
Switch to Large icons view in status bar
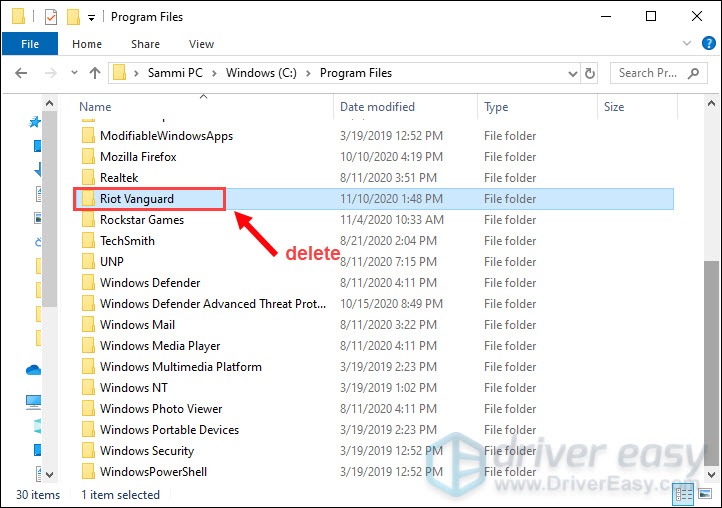click(705, 494)
